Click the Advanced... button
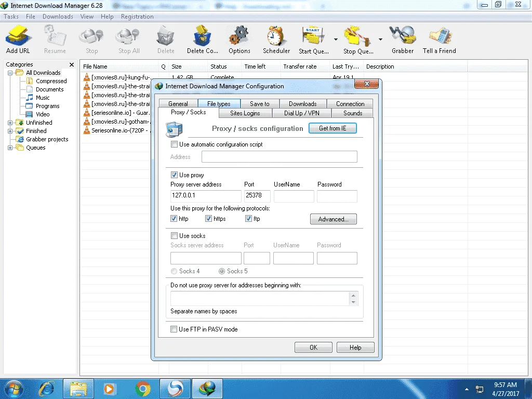Viewport: 532px width, 399px height. click(333, 219)
